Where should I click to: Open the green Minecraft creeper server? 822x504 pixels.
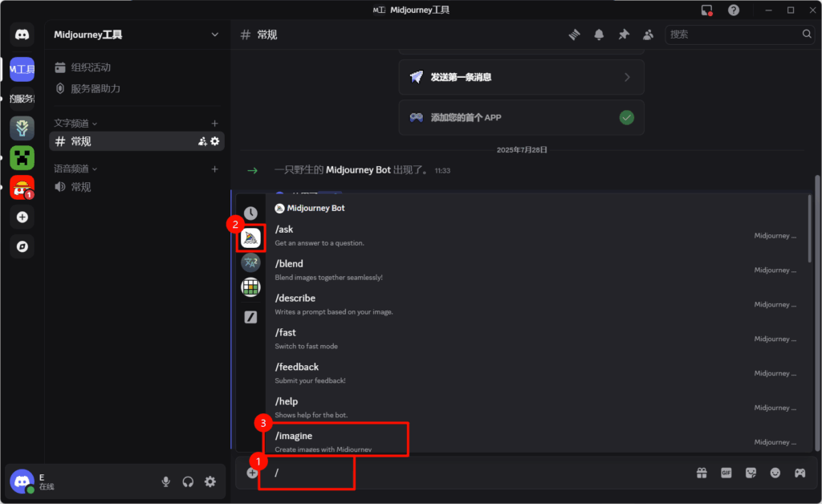22,157
